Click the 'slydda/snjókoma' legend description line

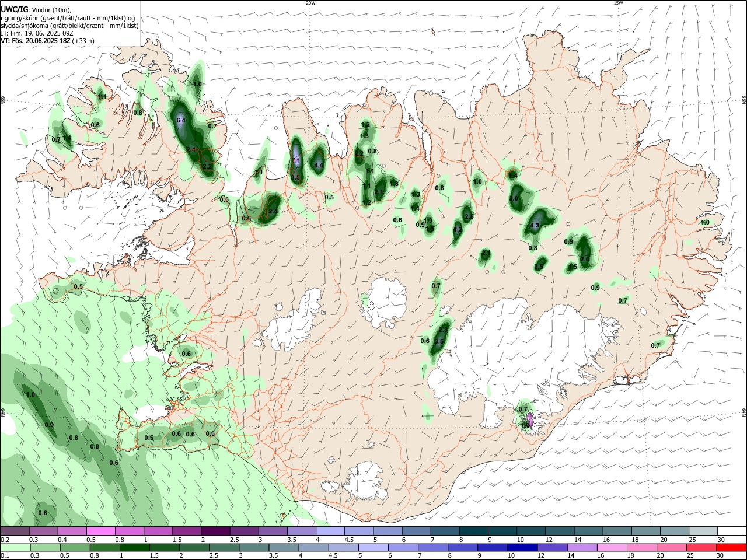pyautogui.click(x=69, y=26)
